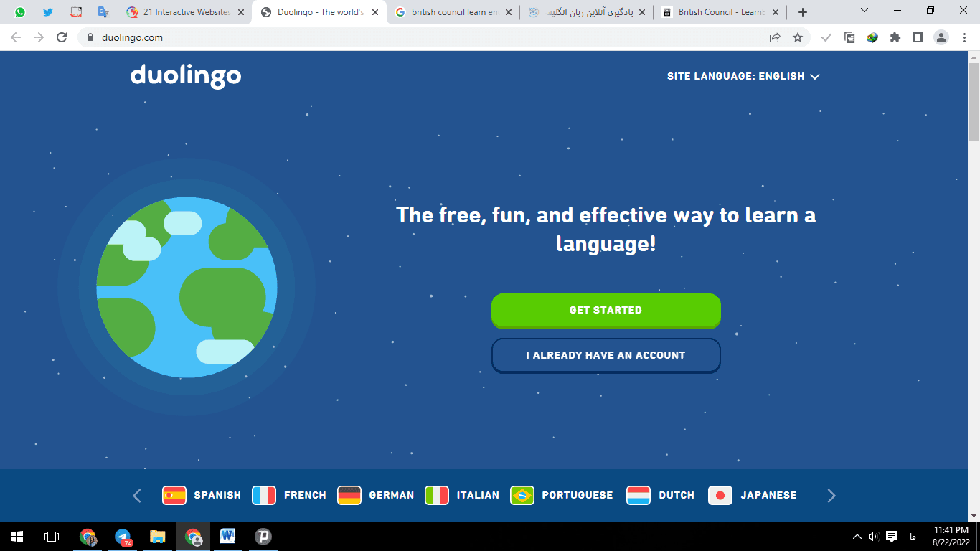Screen dimensions: 980x551
Task: Show previous languages with left chevron
Action: click(137, 495)
